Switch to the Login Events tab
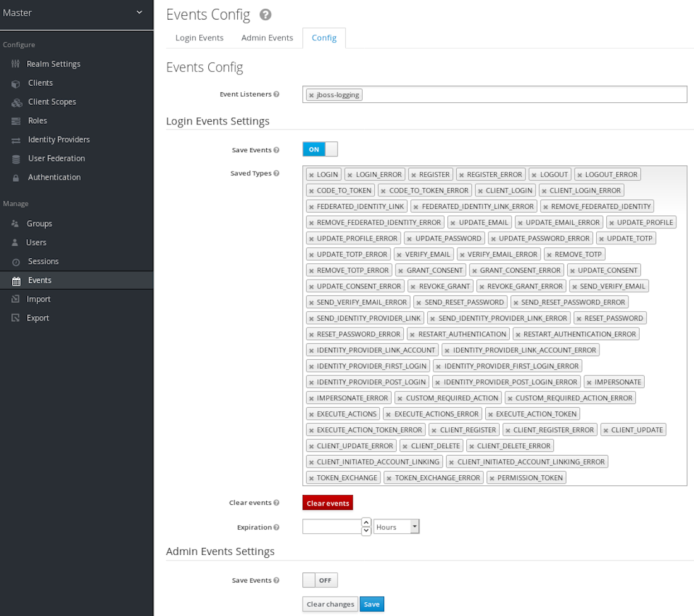 tap(199, 38)
